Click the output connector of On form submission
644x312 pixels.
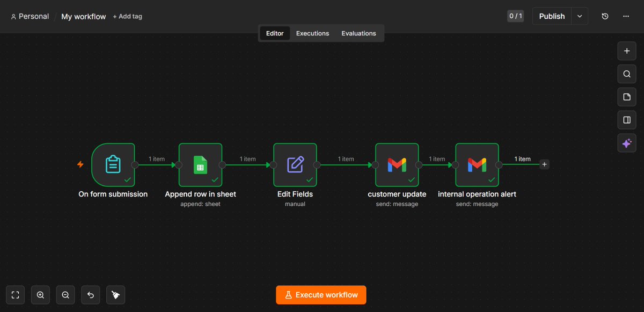tap(135, 165)
